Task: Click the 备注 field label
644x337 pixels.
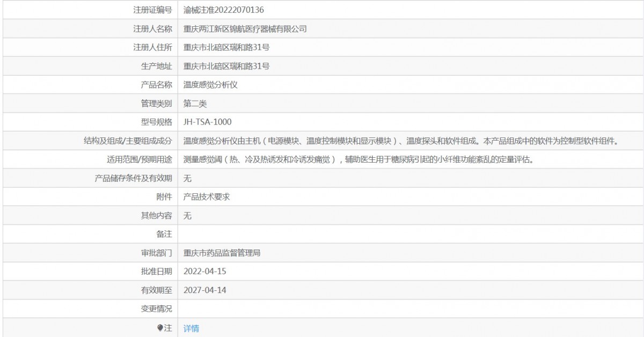Action: click(x=164, y=235)
